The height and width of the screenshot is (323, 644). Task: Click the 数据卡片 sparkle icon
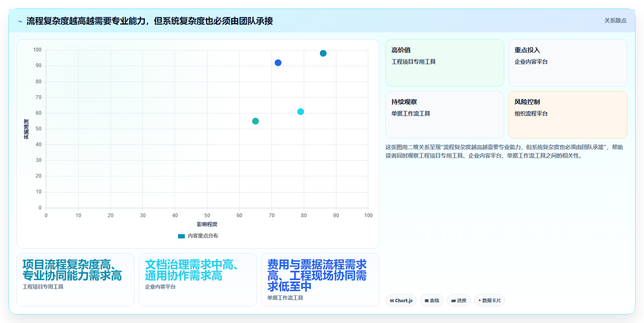pyautogui.click(x=480, y=300)
